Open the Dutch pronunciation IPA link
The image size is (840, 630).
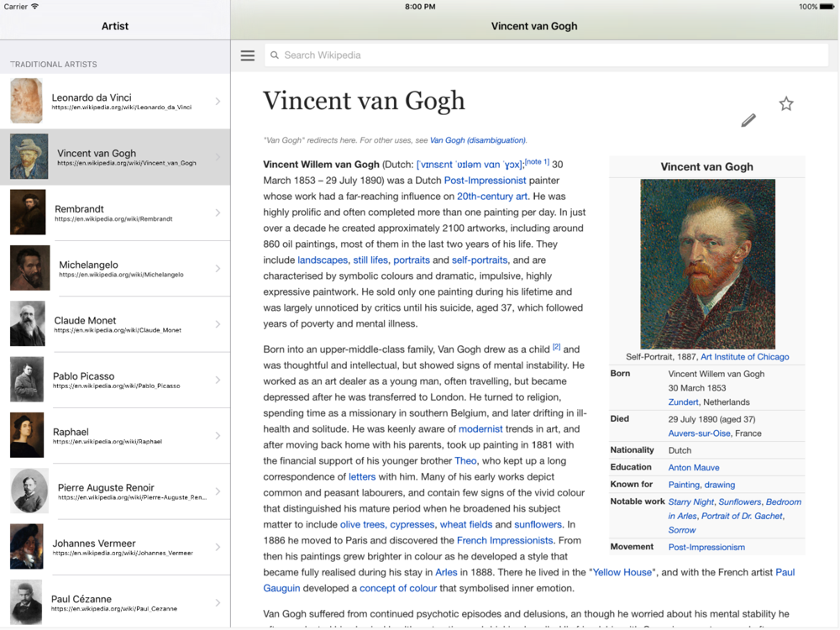(470, 165)
